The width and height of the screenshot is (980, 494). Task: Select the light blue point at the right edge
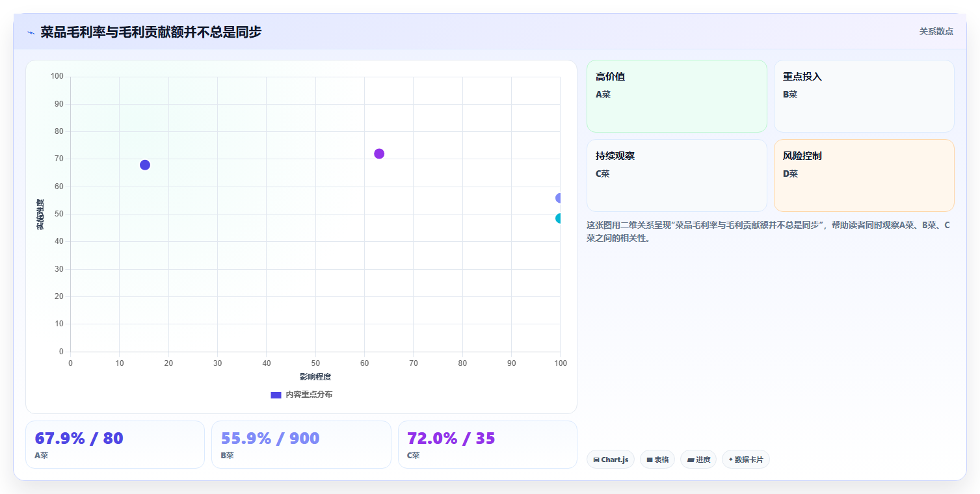[x=559, y=198]
